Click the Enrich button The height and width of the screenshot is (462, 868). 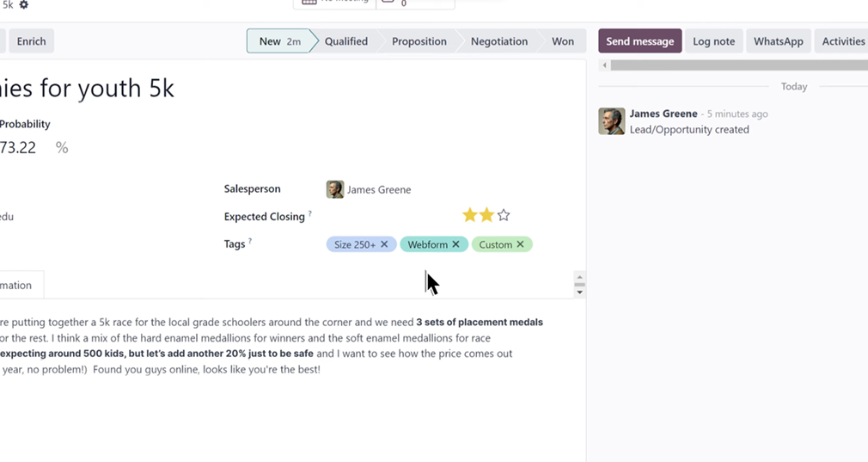coord(31,41)
